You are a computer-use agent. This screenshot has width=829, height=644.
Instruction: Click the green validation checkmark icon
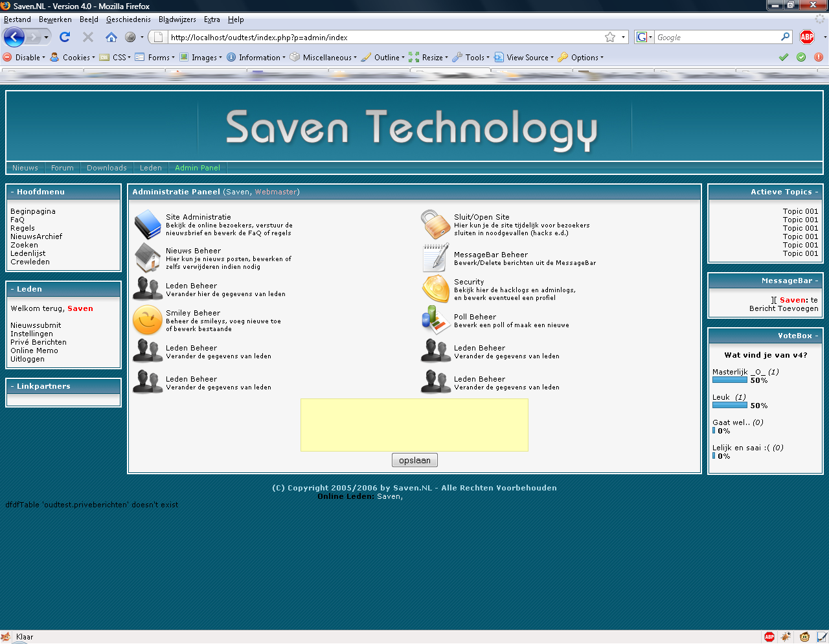coord(784,57)
